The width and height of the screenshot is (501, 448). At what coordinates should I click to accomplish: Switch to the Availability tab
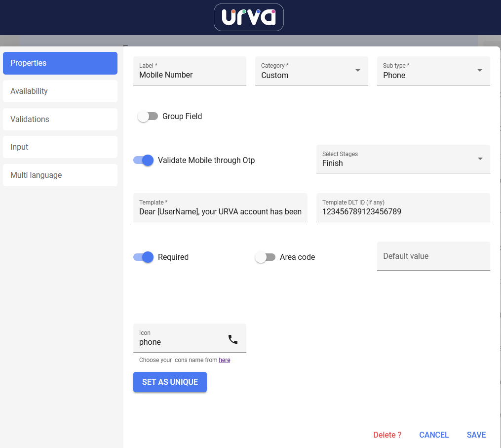(x=60, y=91)
